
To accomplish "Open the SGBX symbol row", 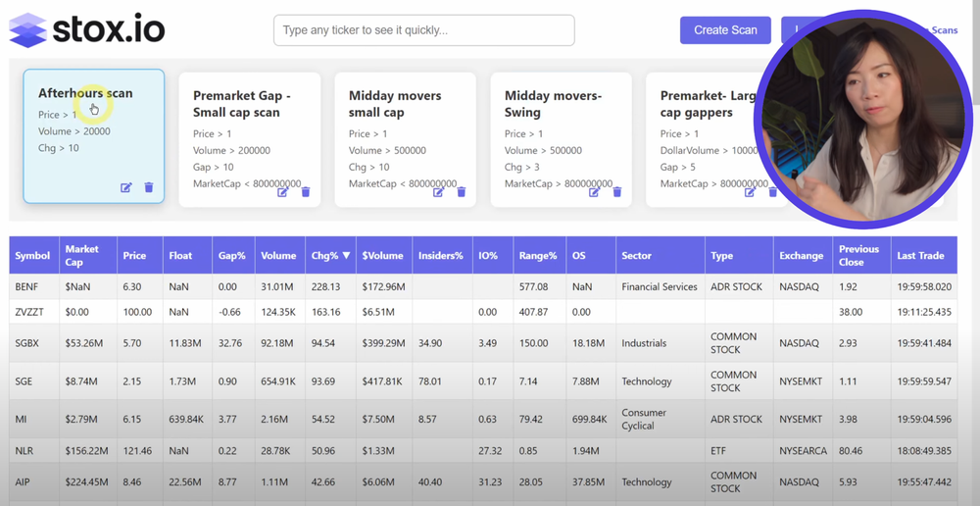I will 483,343.
